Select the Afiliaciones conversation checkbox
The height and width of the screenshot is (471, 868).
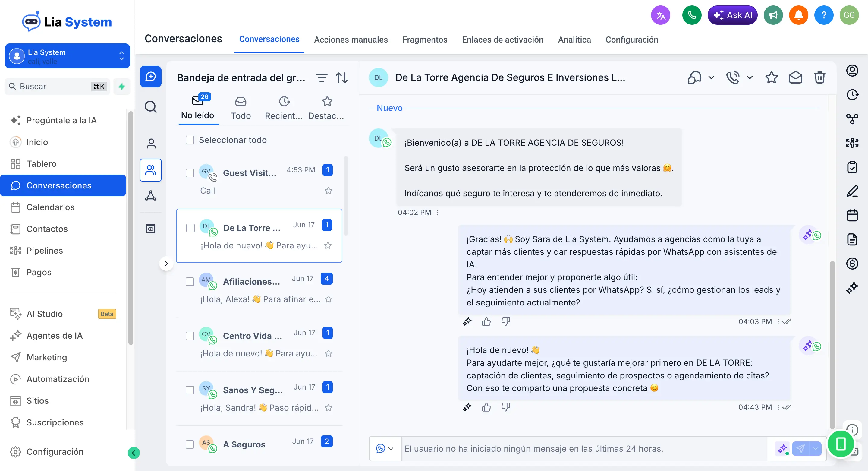(190, 282)
